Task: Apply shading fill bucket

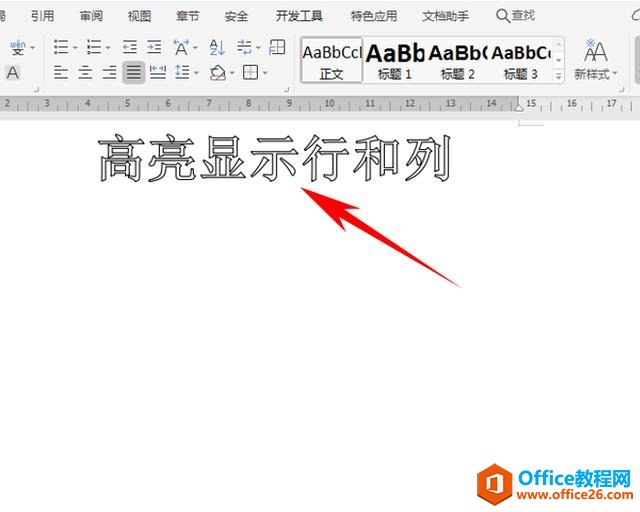Action: (218, 73)
